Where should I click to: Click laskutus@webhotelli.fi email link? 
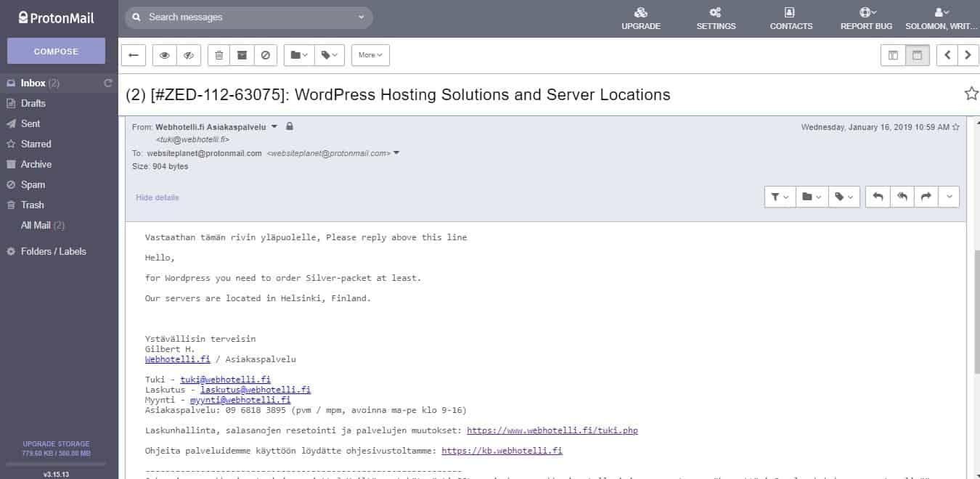tap(256, 390)
